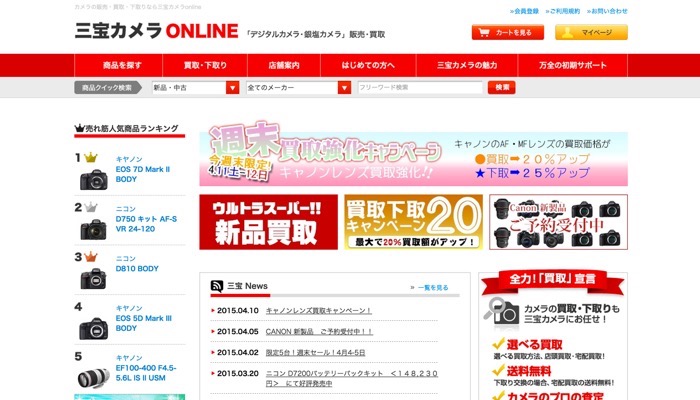Click the gold crown rank 1 icon
The image size is (700, 400).
point(91,157)
